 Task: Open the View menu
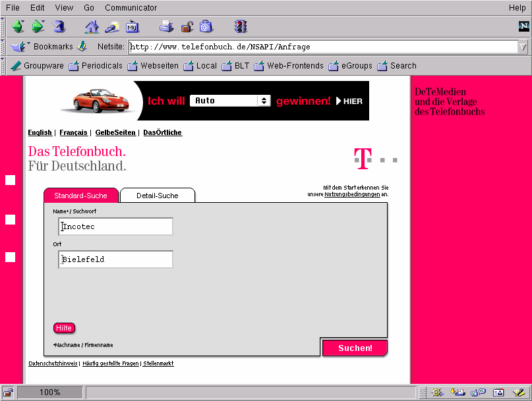(64, 7)
